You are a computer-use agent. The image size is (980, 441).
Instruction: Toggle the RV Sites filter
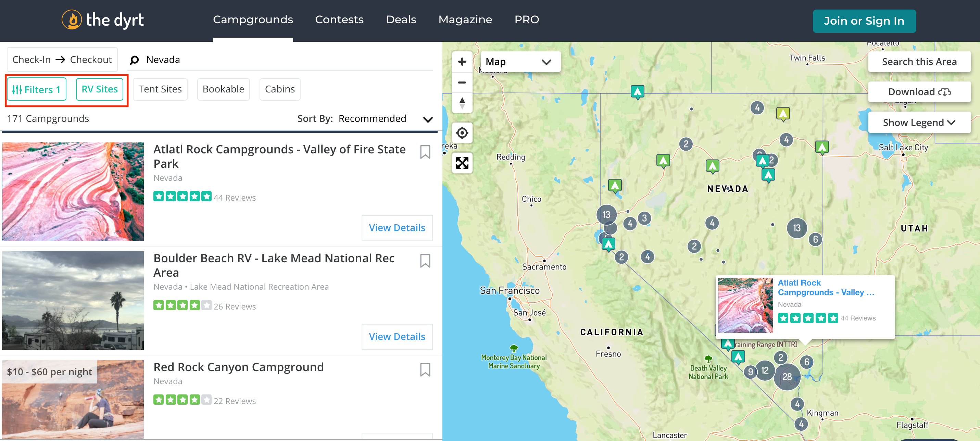tap(99, 89)
